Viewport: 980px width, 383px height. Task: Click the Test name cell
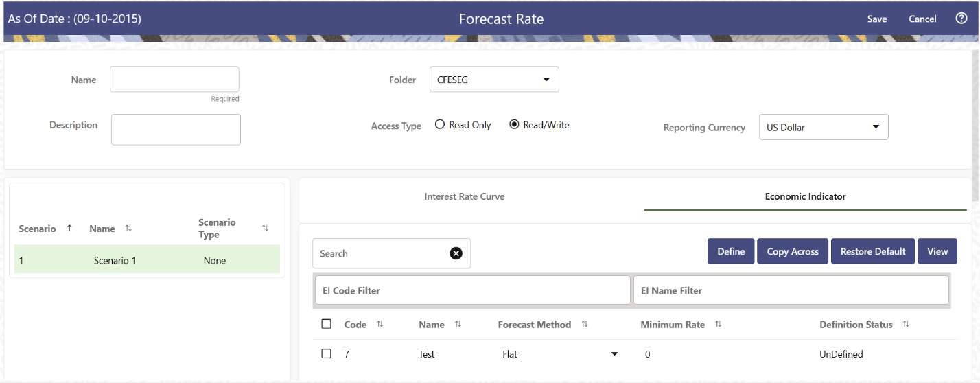[x=427, y=354]
